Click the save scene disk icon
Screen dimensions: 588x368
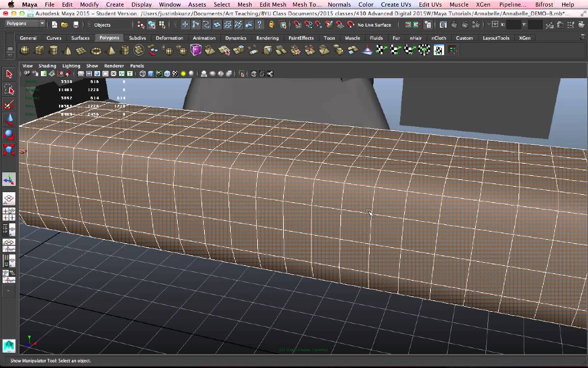[x=76, y=25]
